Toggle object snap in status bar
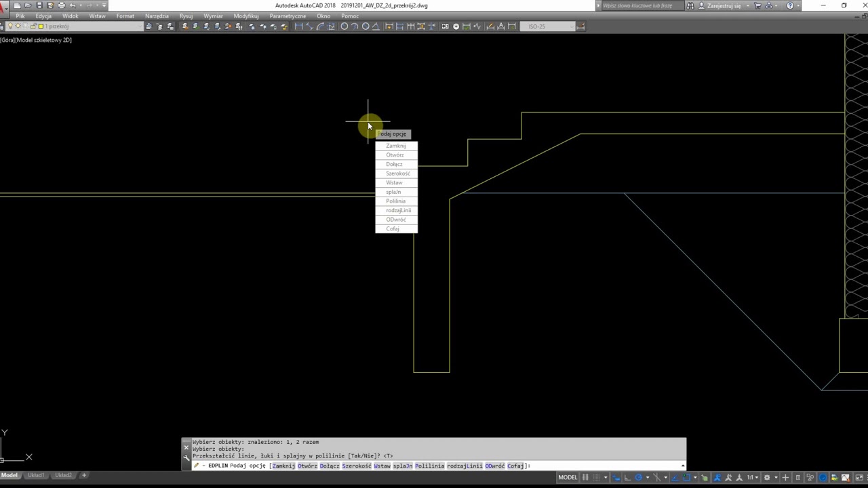The height and width of the screenshot is (488, 868). point(686,477)
